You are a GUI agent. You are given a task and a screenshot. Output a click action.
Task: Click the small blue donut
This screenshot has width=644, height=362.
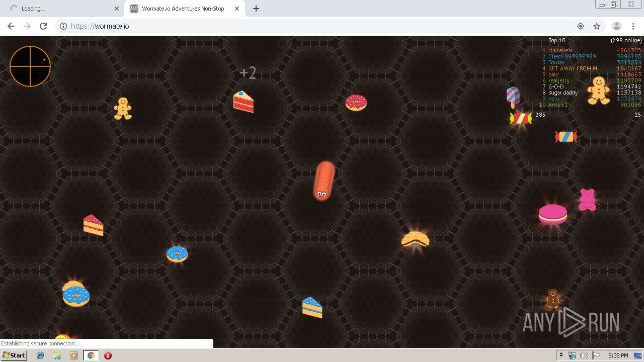(x=177, y=254)
